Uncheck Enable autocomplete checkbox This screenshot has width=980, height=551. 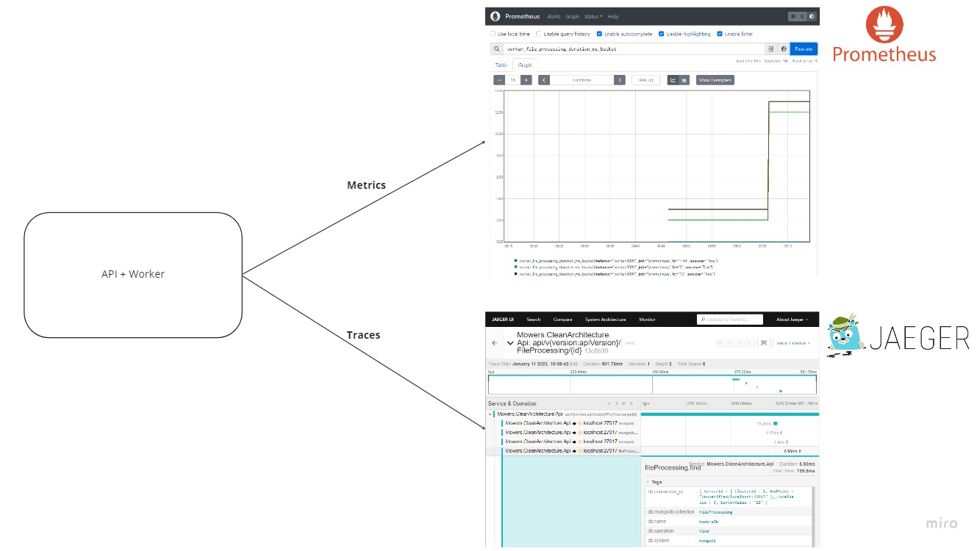tap(599, 34)
